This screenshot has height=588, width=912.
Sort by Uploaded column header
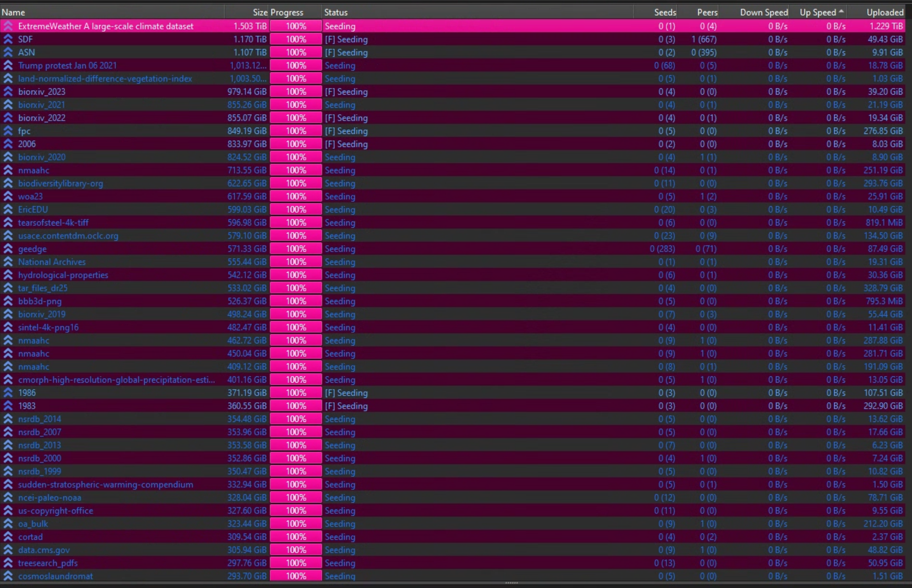(x=884, y=13)
